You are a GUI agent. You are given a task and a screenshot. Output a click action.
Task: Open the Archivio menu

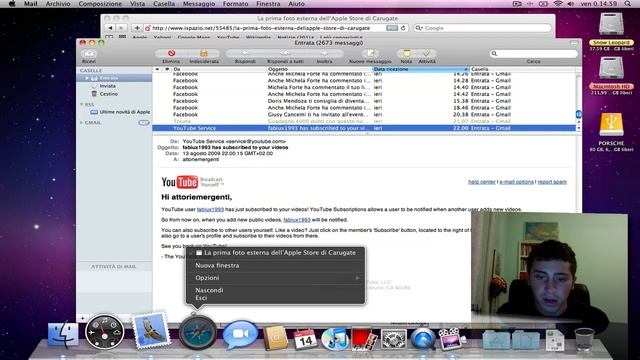pyautogui.click(x=58, y=4)
